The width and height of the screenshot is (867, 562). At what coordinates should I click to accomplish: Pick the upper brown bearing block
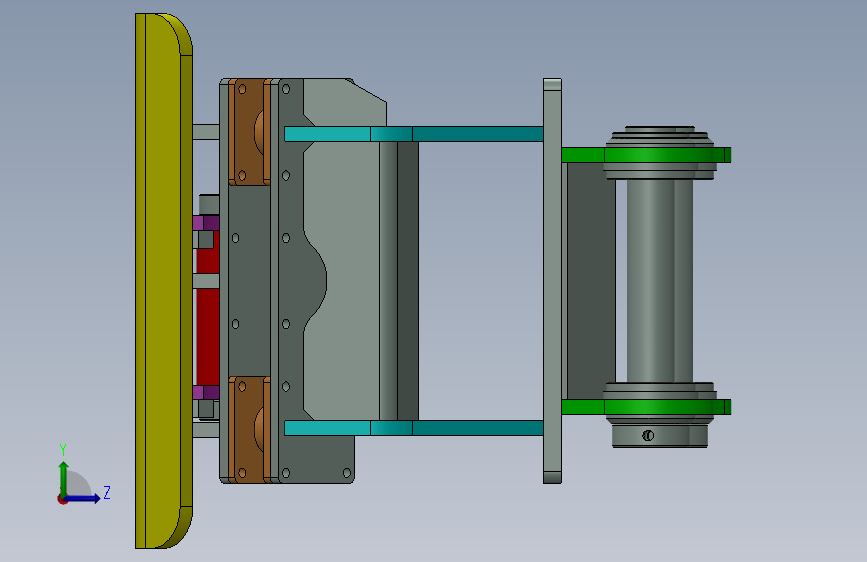pyautogui.click(x=249, y=132)
